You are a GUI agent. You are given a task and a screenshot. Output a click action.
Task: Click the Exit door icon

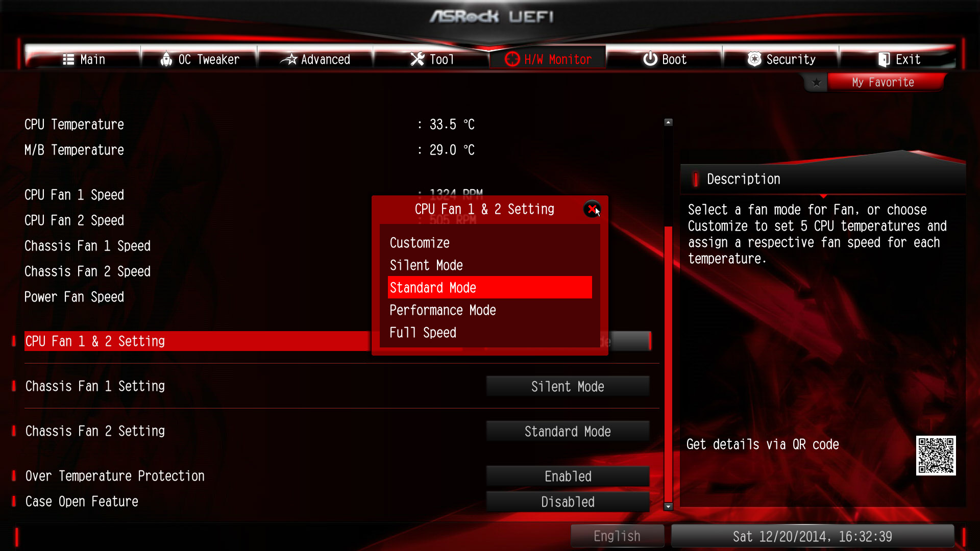click(884, 60)
